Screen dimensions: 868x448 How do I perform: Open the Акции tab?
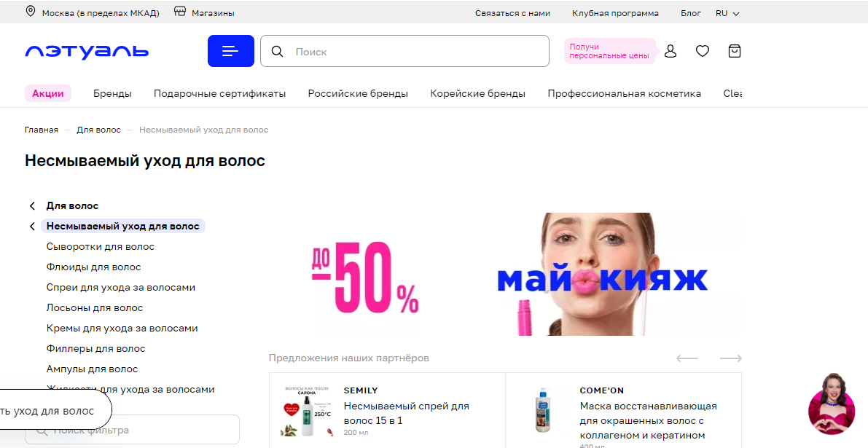(48, 93)
